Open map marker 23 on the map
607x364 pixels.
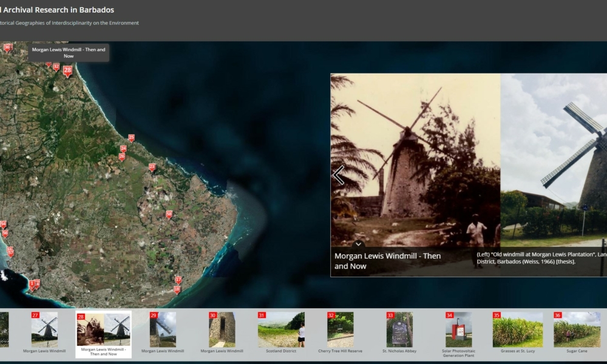point(152,167)
